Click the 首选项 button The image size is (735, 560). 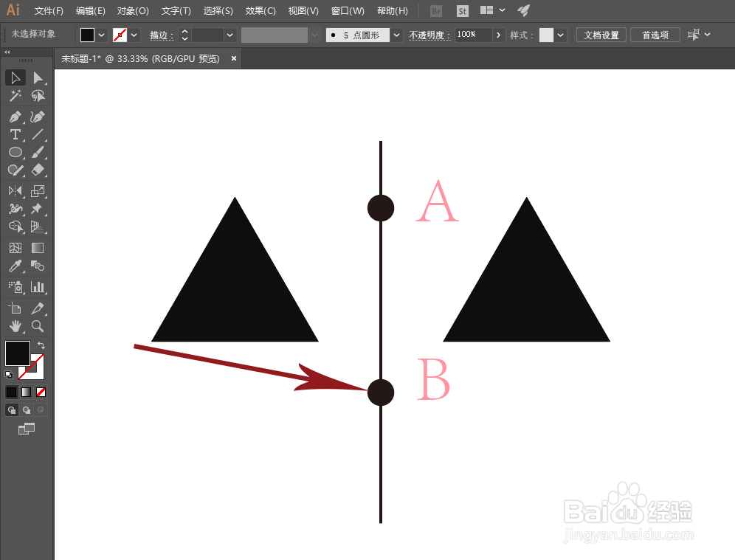tap(655, 35)
